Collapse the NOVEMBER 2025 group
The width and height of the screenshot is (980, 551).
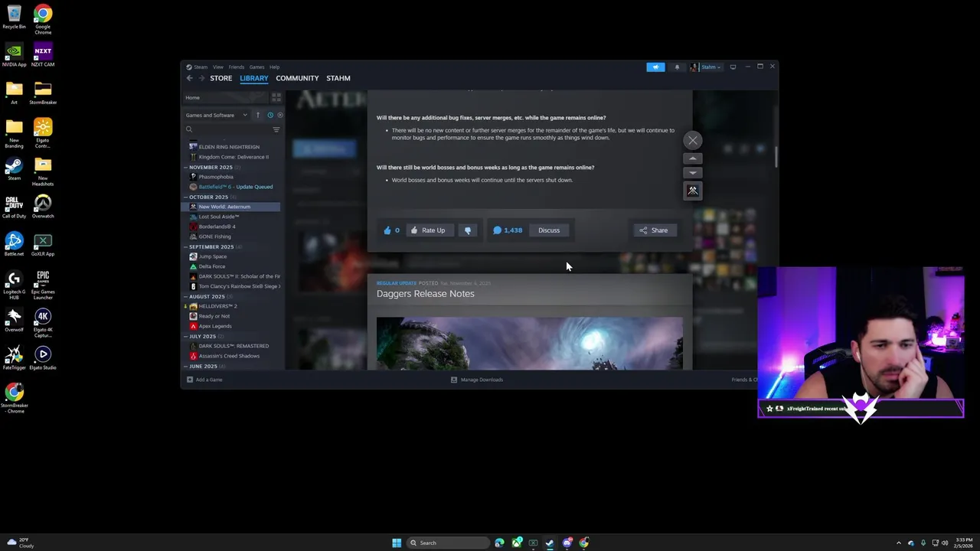point(185,167)
